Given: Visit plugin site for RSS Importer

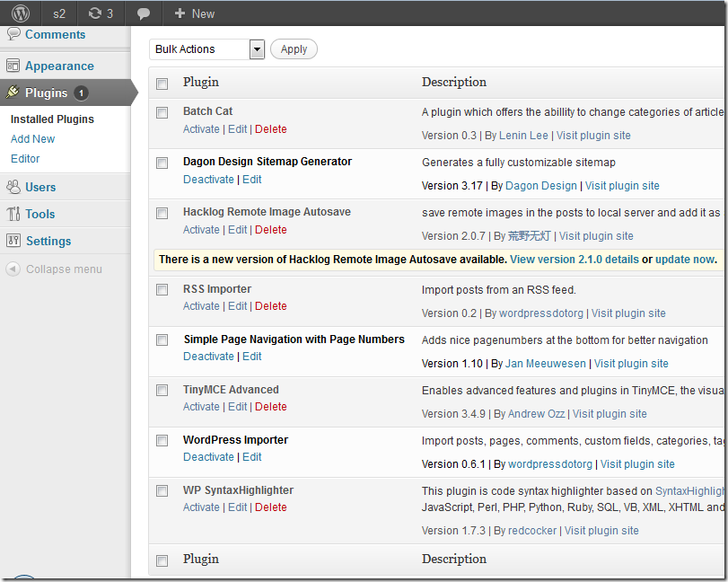Looking at the screenshot, I should click(628, 313).
